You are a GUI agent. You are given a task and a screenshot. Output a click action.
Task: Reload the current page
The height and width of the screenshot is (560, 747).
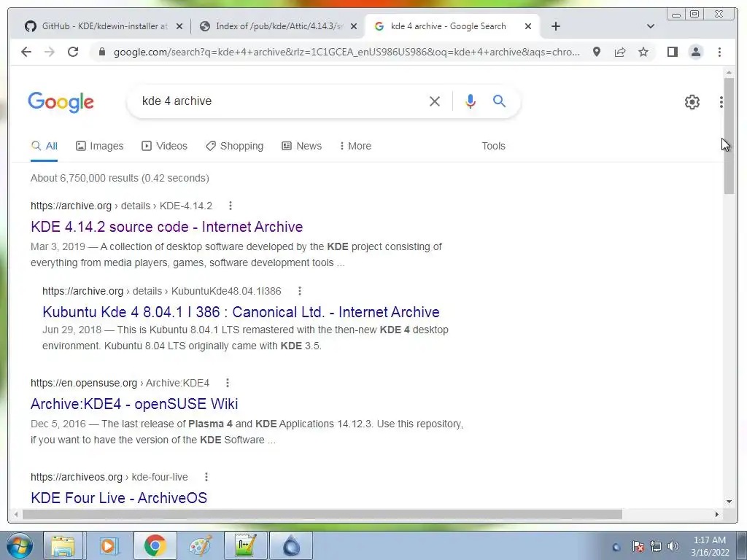tap(73, 52)
